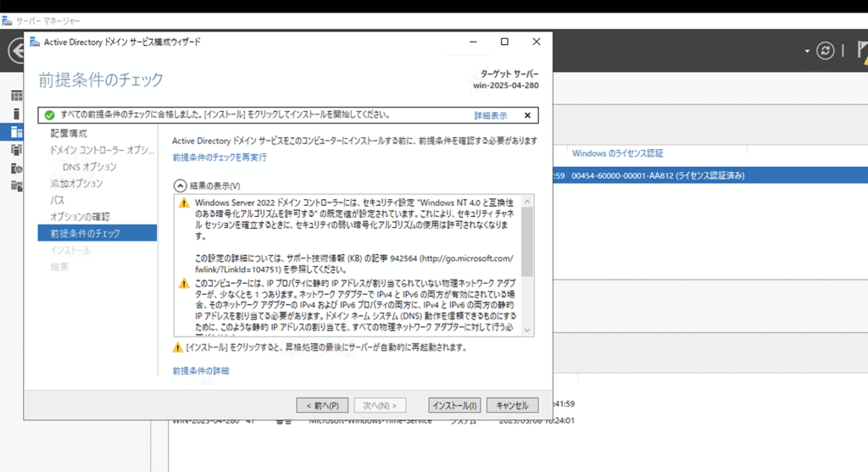Click the Install (インストール) button
Viewport: 868px width, 472px height.
(454, 405)
